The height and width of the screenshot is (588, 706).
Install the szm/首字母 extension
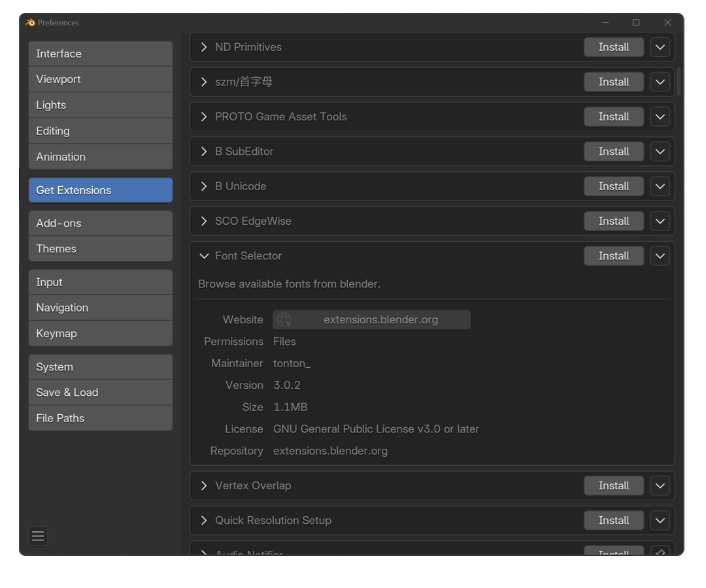(x=614, y=82)
